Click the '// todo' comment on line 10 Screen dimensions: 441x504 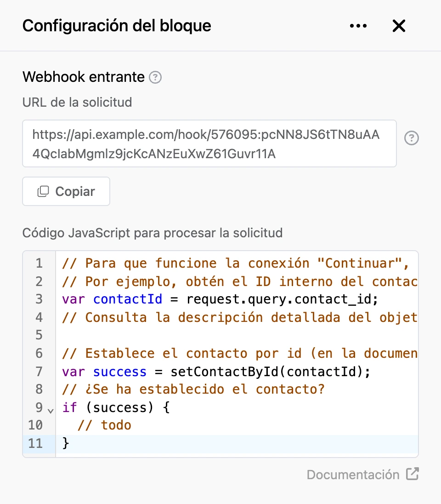pos(104,425)
